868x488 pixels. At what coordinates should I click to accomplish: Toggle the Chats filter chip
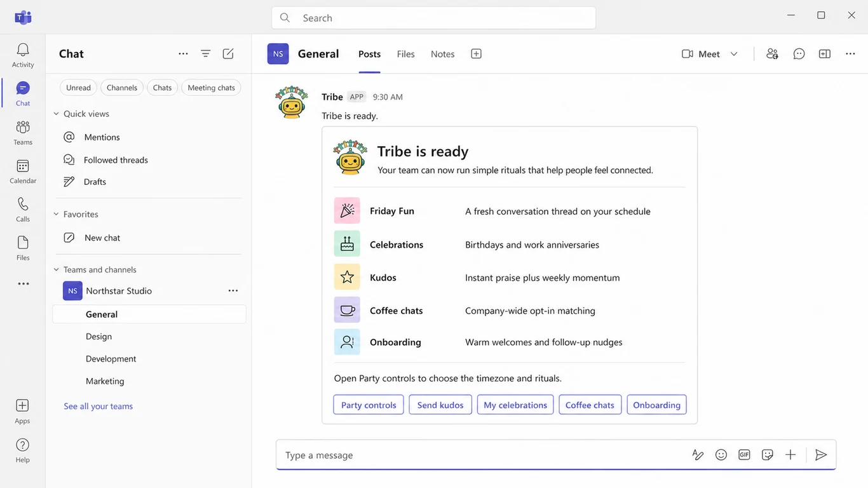point(162,88)
